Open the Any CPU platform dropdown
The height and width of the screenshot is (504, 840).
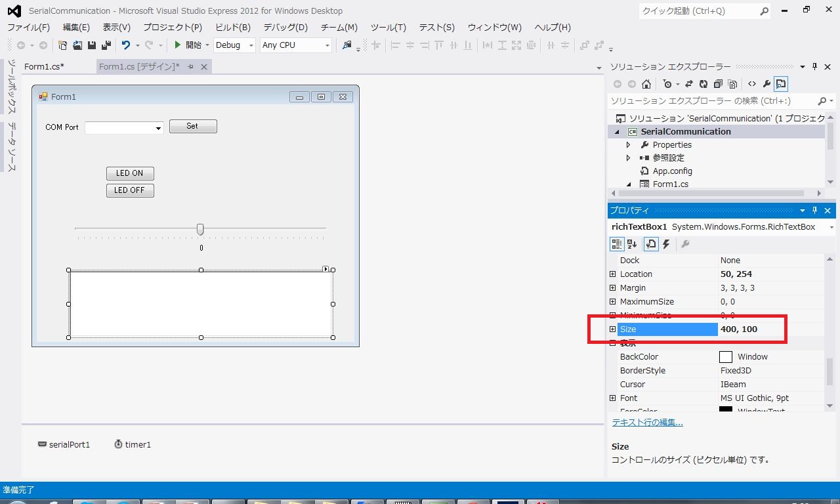click(x=295, y=45)
